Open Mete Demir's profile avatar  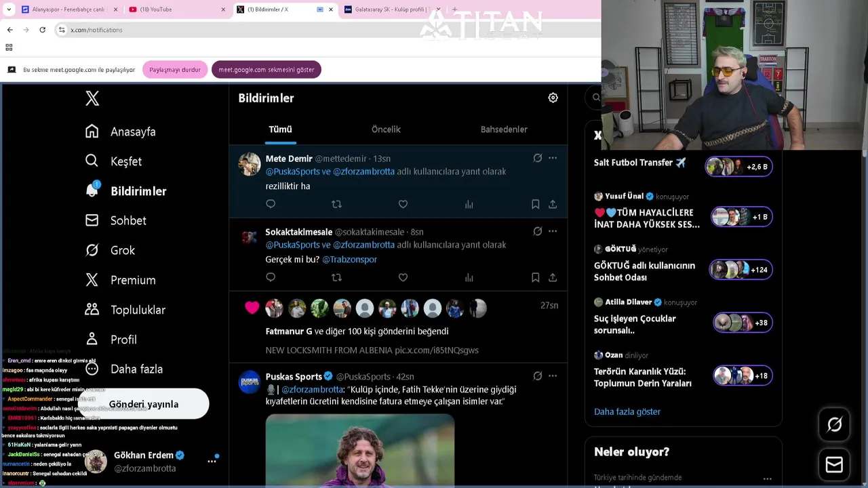coord(250,164)
